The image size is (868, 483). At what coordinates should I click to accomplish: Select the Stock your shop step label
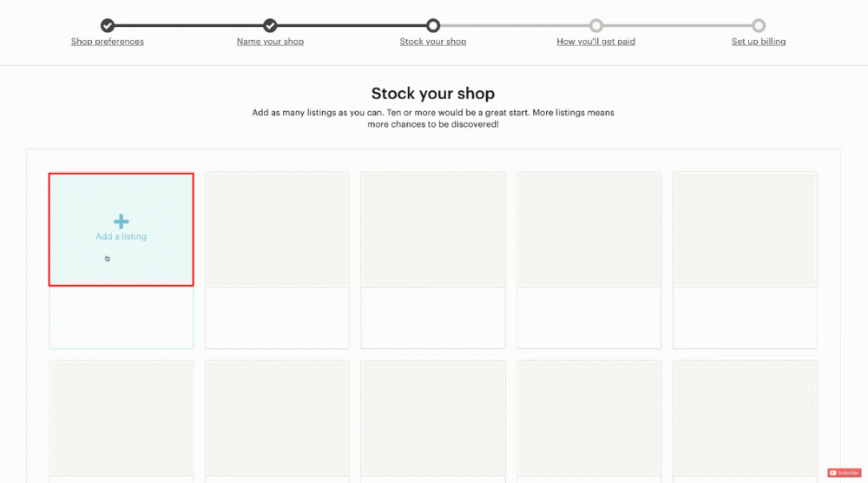tap(433, 42)
